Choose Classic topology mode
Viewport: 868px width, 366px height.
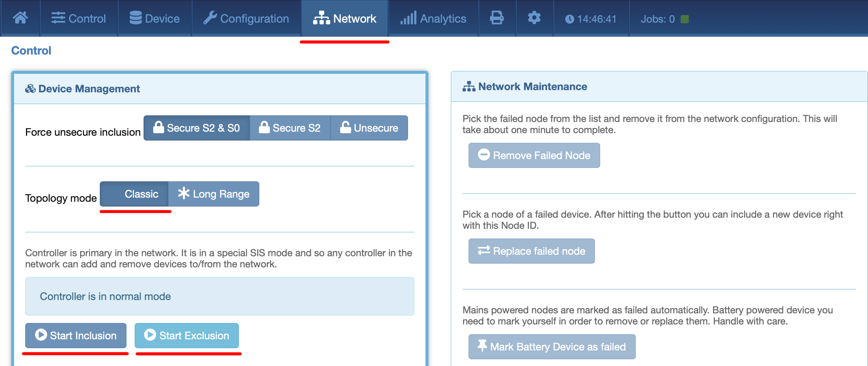click(134, 194)
